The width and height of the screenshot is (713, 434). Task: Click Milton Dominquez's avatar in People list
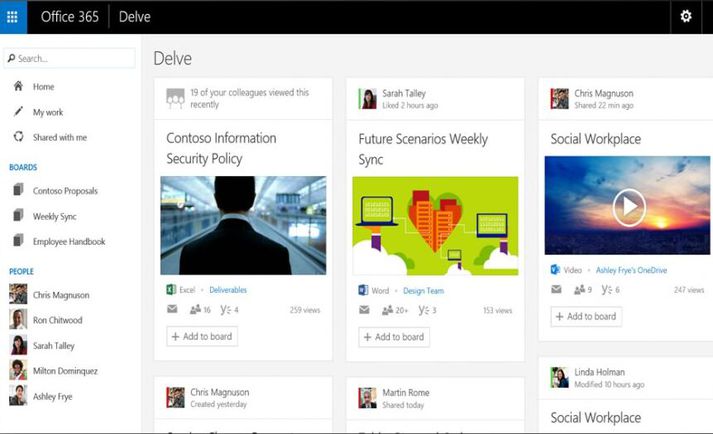[x=18, y=370]
